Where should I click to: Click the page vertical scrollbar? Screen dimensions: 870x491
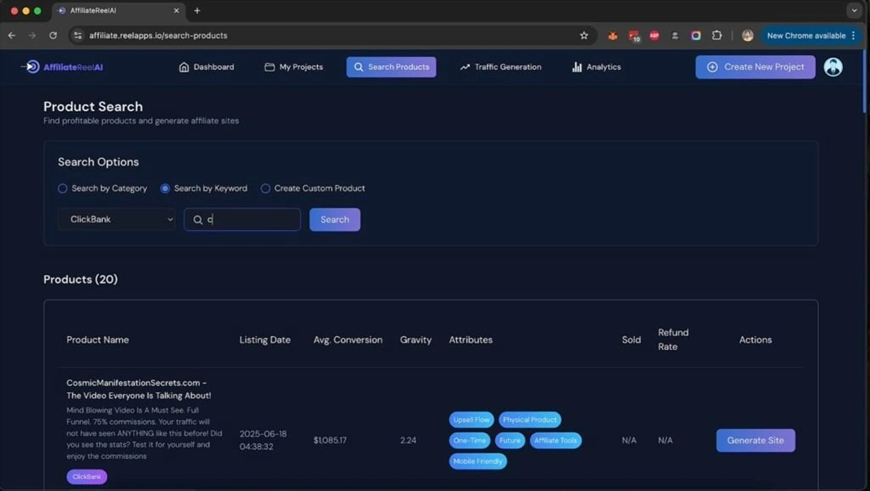pyautogui.click(x=865, y=83)
